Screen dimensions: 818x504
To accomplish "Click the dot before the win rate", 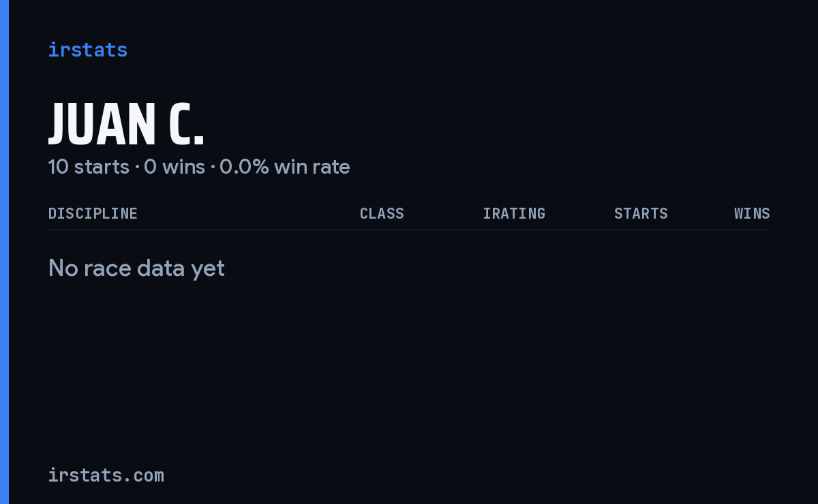I will [213, 167].
